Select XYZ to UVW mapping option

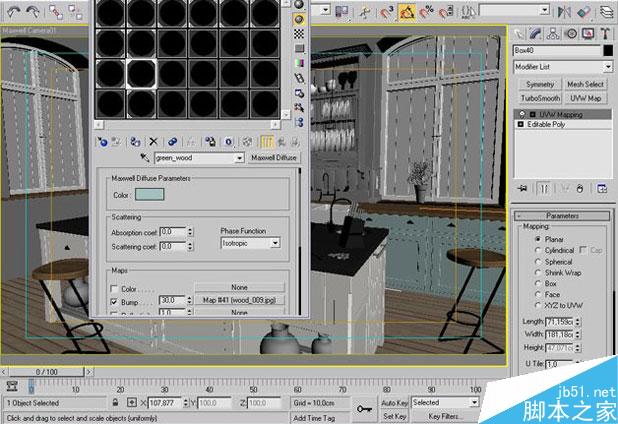pyautogui.click(x=538, y=305)
